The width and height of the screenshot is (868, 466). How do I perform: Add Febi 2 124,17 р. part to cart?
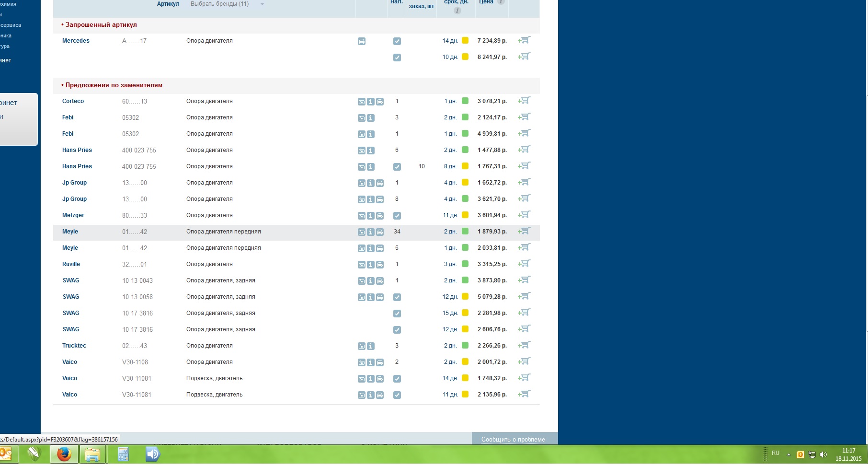[525, 117]
